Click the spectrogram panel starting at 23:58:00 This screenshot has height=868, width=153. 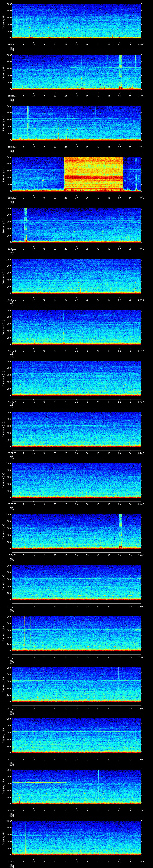pyautogui.click(x=76, y=736)
